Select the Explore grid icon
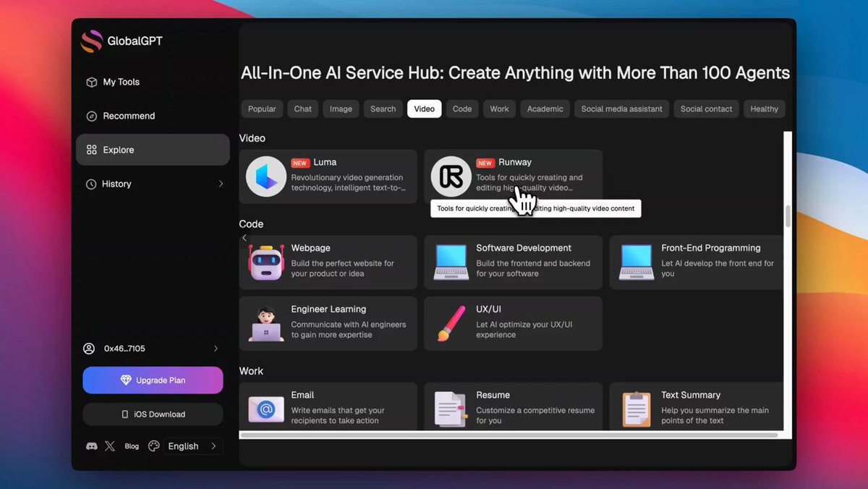The image size is (868, 489). pos(91,150)
